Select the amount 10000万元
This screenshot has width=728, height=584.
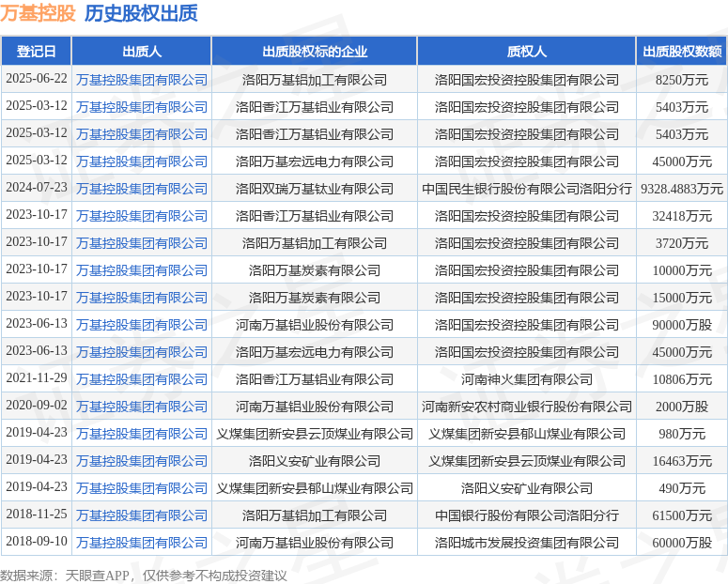point(682,270)
